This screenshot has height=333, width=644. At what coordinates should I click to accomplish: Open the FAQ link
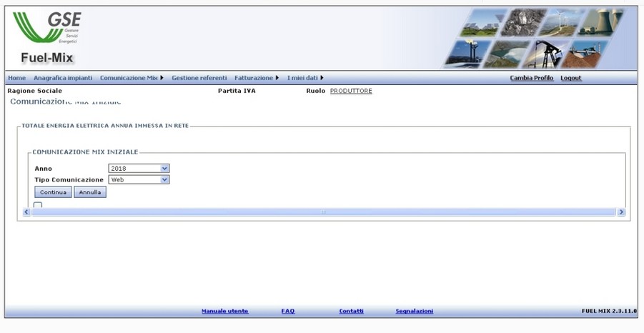pyautogui.click(x=288, y=312)
